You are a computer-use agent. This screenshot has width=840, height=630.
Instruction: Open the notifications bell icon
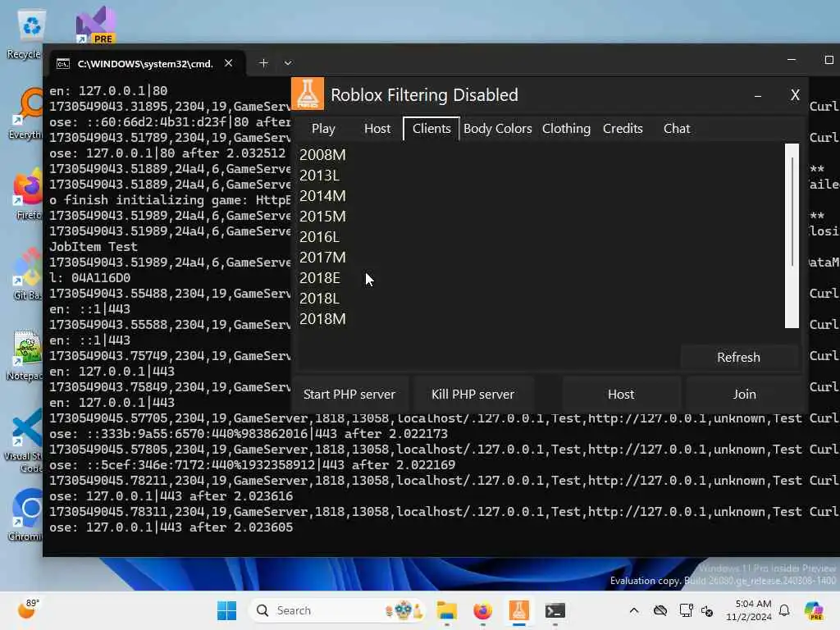784,610
